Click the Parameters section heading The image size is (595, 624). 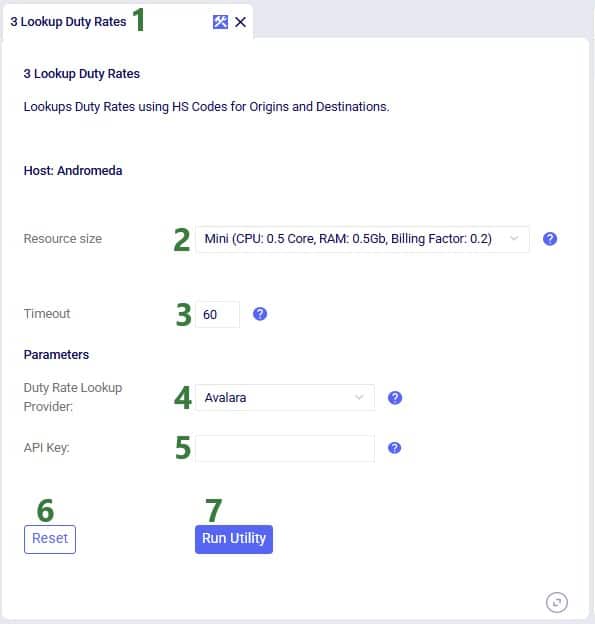click(56, 355)
